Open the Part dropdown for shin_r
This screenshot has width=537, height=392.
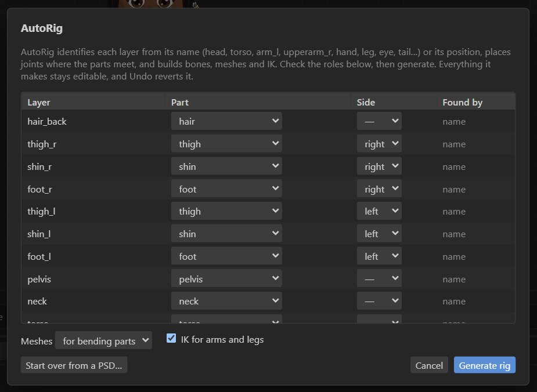point(226,166)
